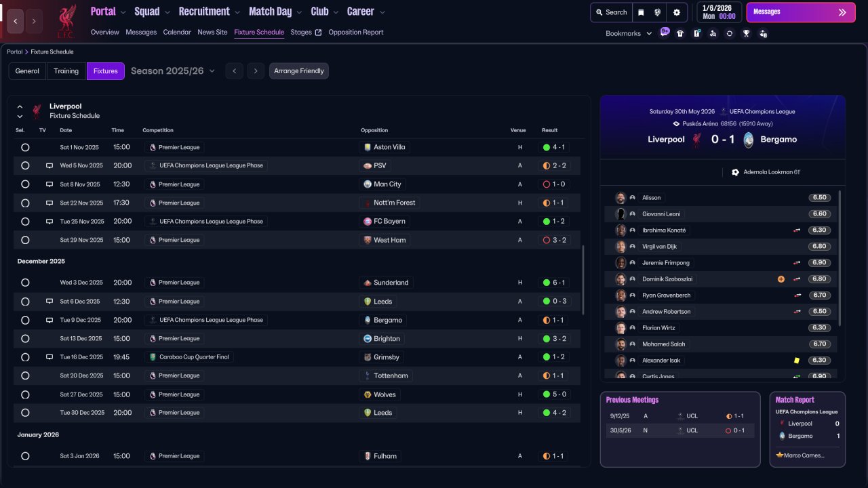
Task: Select the Sunderland fixture radio button
Action: [x=25, y=283]
